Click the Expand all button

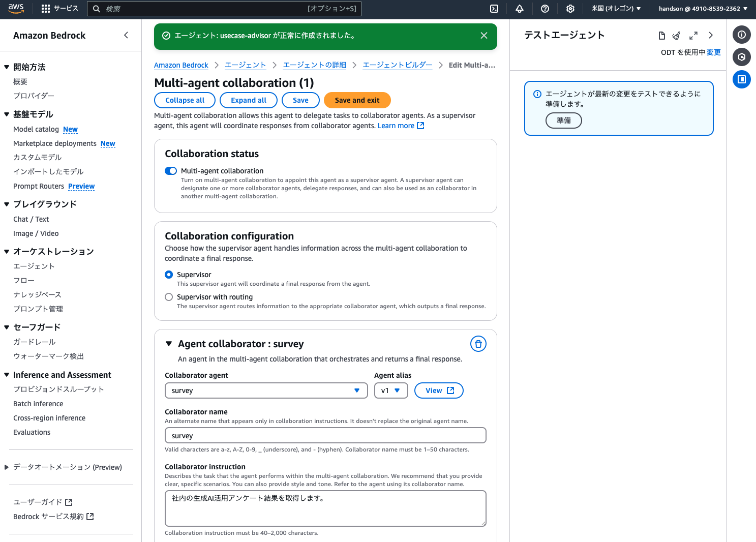249,100
